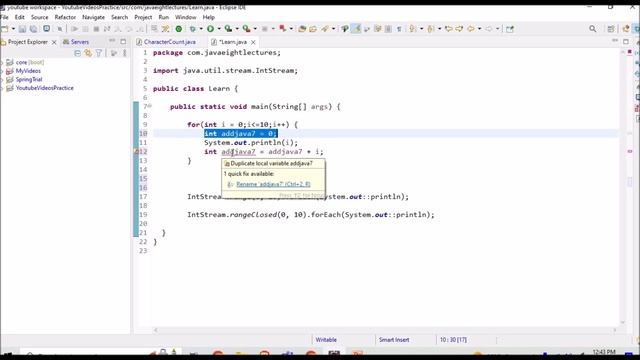Open Back history dropdown arrow
The height and width of the screenshot is (360, 640).
point(480,29)
